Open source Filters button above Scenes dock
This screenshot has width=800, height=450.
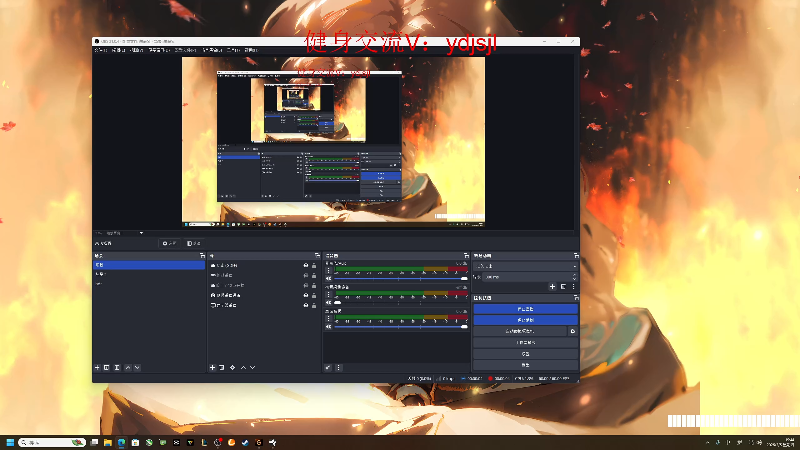(194, 243)
